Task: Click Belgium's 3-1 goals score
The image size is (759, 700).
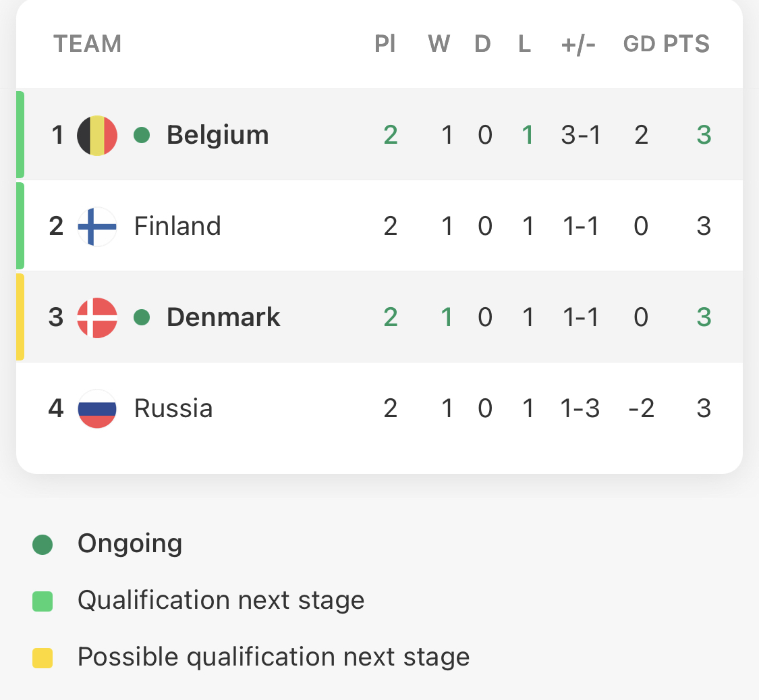Action: tap(580, 135)
